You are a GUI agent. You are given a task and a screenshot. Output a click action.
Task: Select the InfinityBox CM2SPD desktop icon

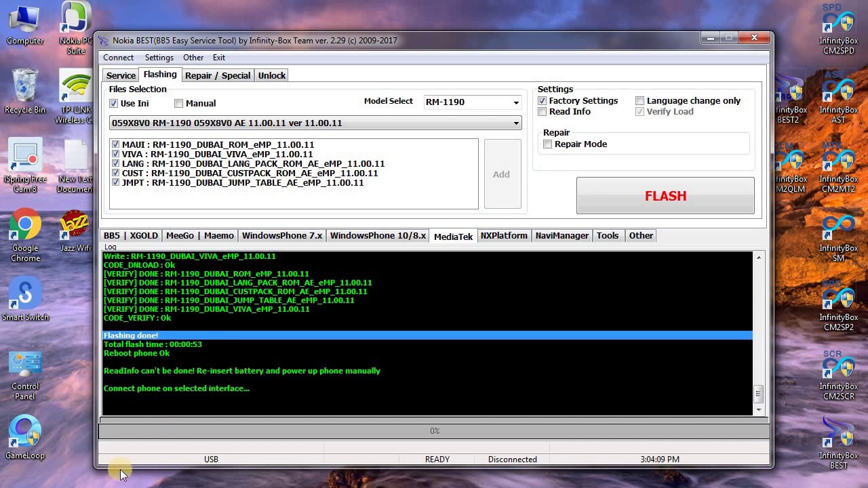(x=838, y=29)
